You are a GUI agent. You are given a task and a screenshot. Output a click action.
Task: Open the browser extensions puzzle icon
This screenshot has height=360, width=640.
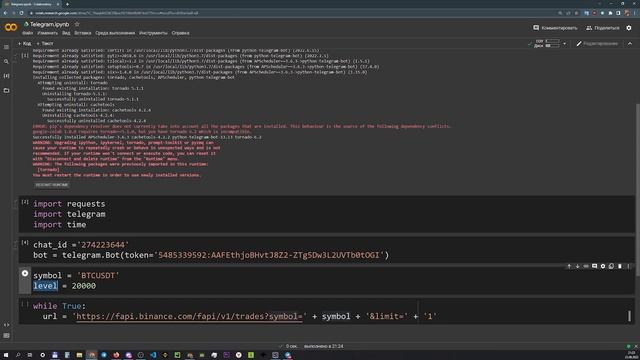[610, 13]
